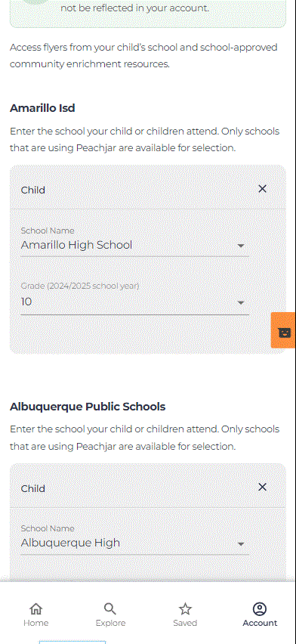The image size is (296, 644).
Task: Click the Child header in the Amarillo card
Action: coord(32,190)
